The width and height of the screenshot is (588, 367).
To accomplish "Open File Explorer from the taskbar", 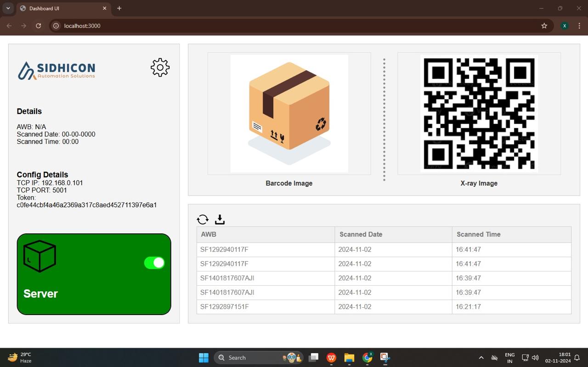I will 349,357.
